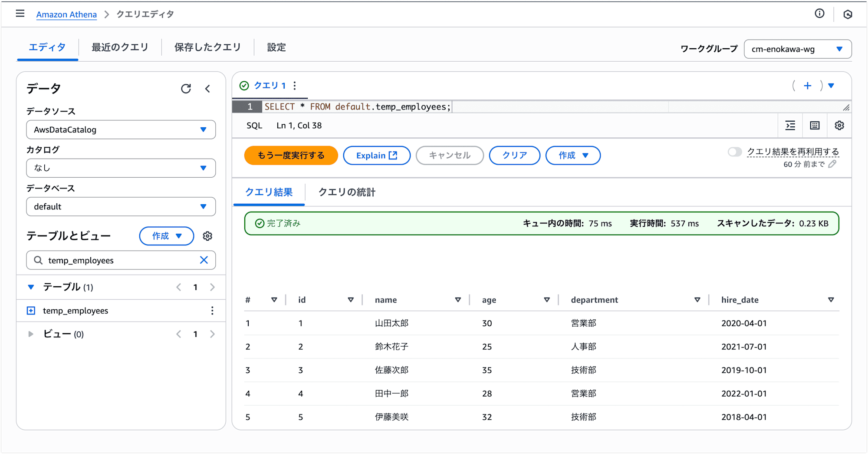The width and height of the screenshot is (868, 454).
Task: Collapse the data side panel
Action: [208, 89]
